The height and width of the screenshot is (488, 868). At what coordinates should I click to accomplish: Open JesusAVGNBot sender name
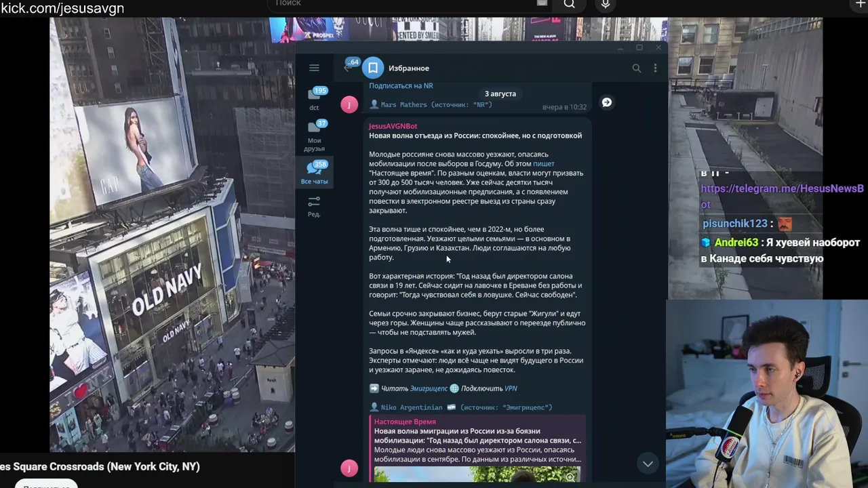point(393,126)
